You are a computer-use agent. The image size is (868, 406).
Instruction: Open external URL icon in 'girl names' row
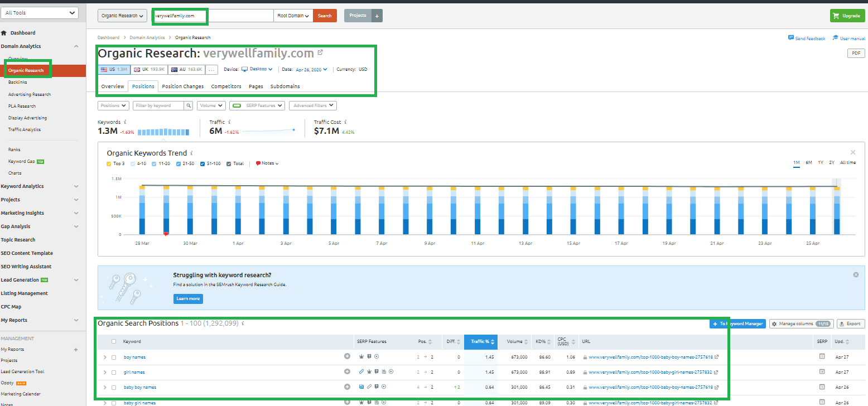[716, 372]
